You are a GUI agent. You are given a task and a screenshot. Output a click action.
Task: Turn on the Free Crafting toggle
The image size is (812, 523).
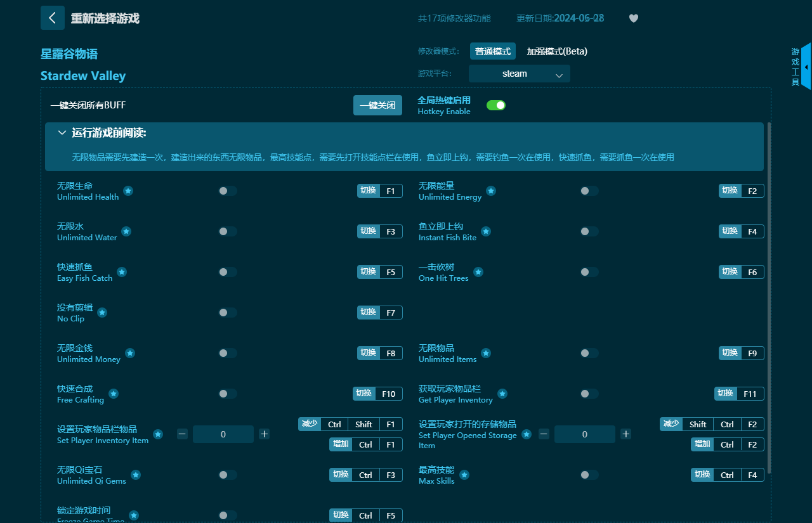point(227,394)
